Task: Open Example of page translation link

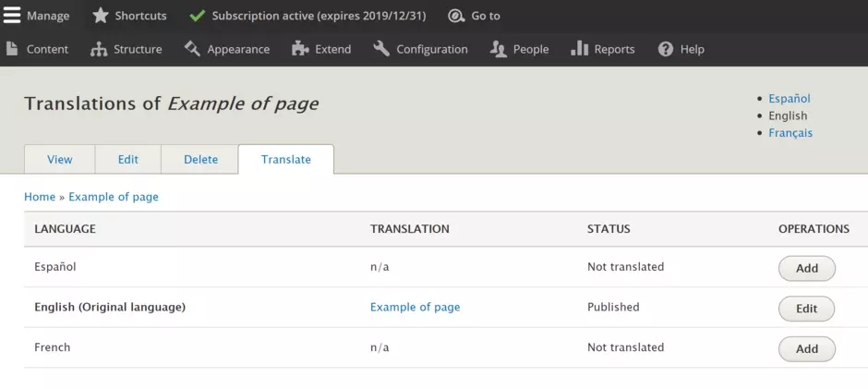Action: tap(415, 307)
